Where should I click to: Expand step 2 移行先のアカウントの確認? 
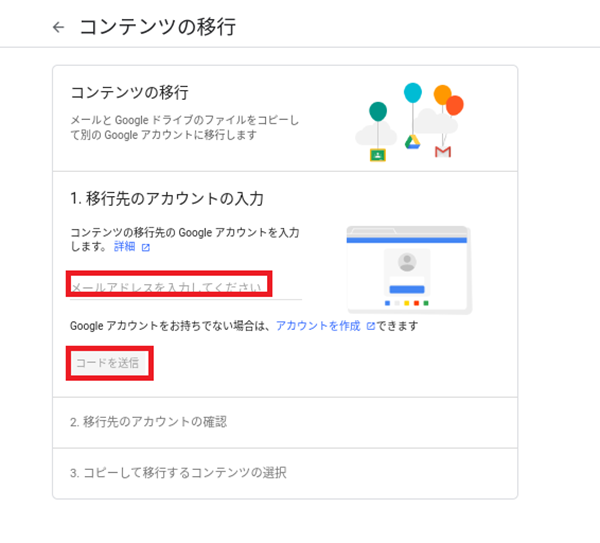pyautogui.click(x=285, y=422)
